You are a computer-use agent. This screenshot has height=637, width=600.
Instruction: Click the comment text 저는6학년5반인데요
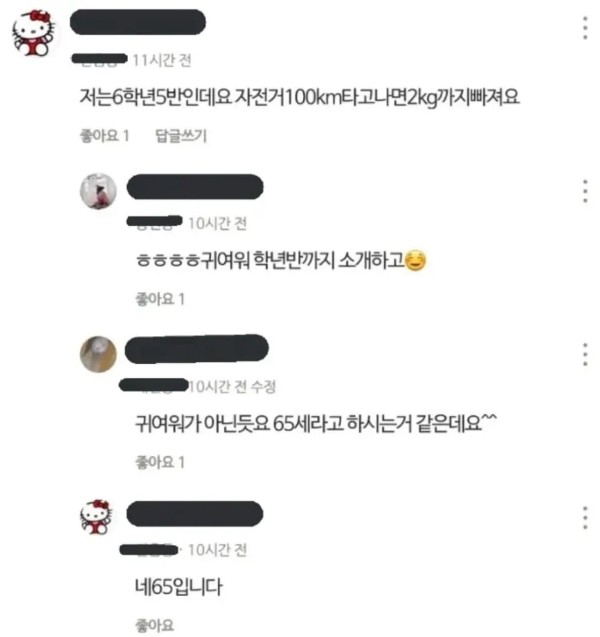click(x=156, y=98)
